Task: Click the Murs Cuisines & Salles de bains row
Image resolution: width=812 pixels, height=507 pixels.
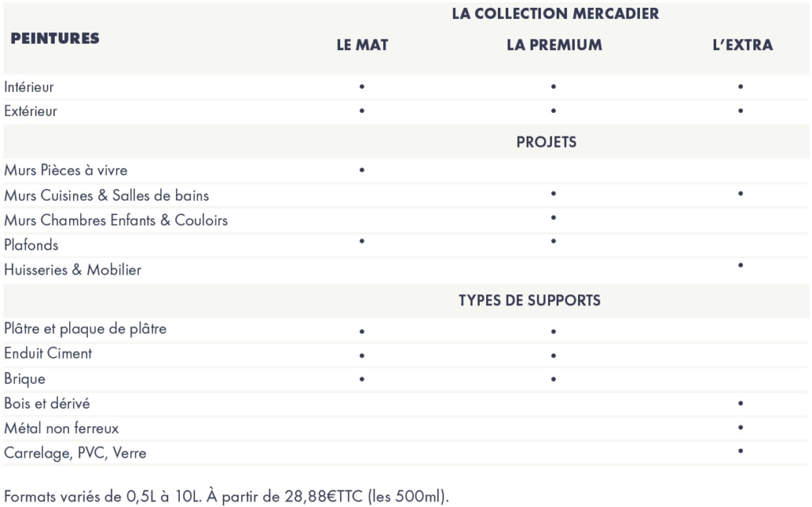Action: (406, 195)
